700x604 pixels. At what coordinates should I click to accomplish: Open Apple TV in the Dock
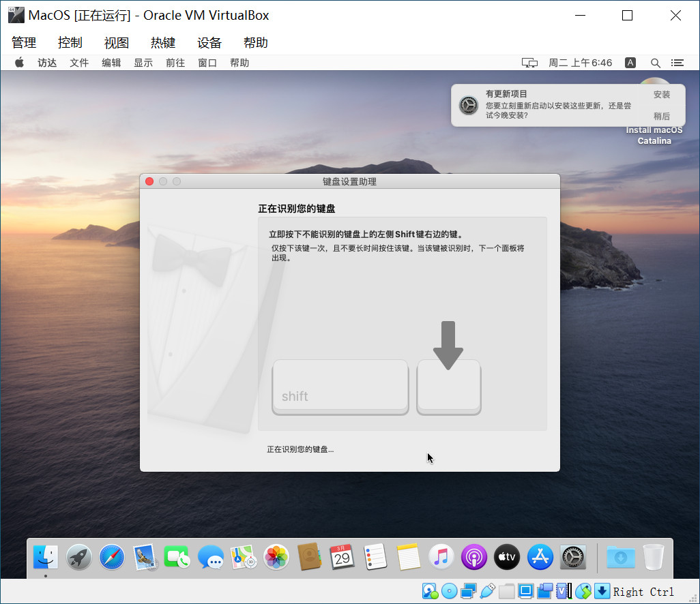[507, 557]
